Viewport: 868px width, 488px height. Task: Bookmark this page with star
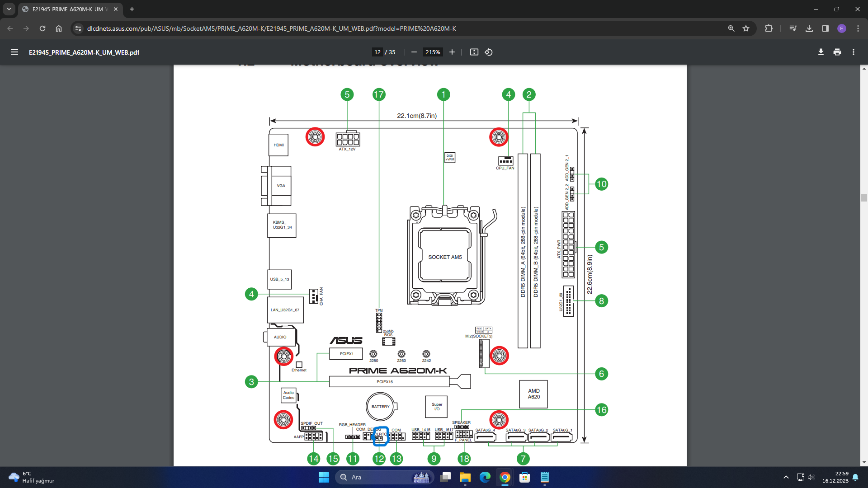pos(746,28)
